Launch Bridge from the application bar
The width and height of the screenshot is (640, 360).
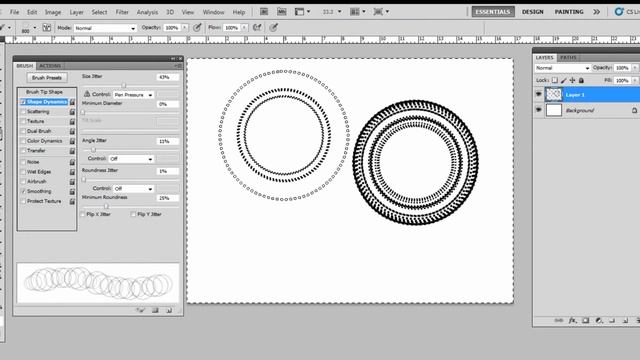pyautogui.click(x=264, y=12)
